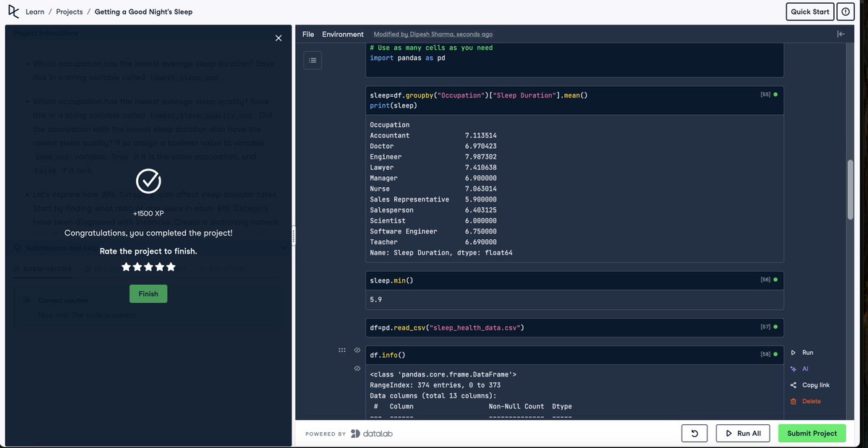Select the 'Scientist 6.000000' output row
The height and width of the screenshot is (448, 868).
click(x=435, y=220)
